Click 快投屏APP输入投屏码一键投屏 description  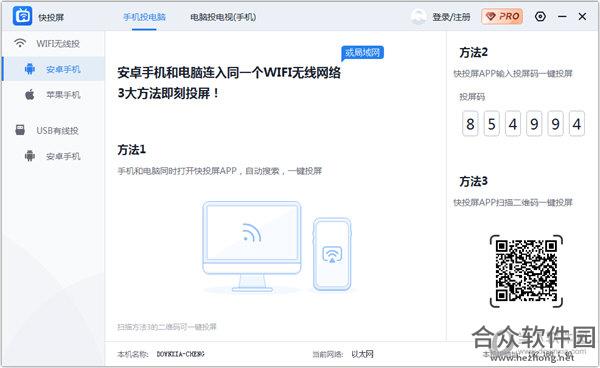tap(513, 73)
